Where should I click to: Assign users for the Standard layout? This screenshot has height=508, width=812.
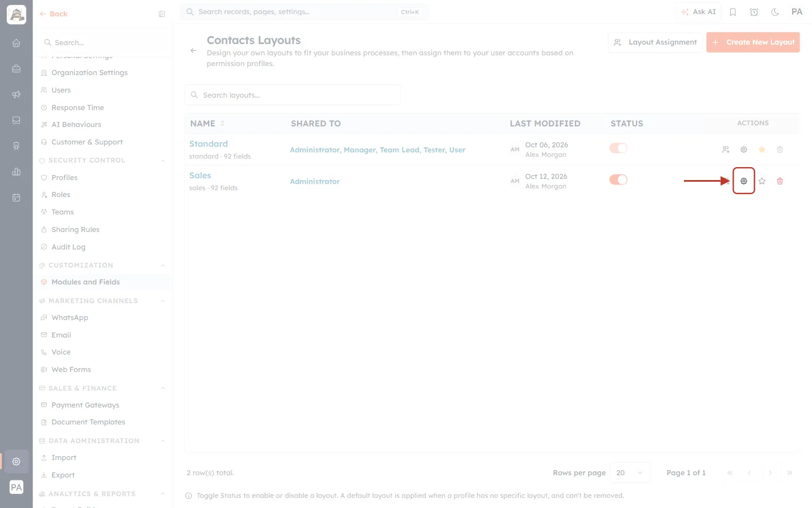pyautogui.click(x=726, y=150)
